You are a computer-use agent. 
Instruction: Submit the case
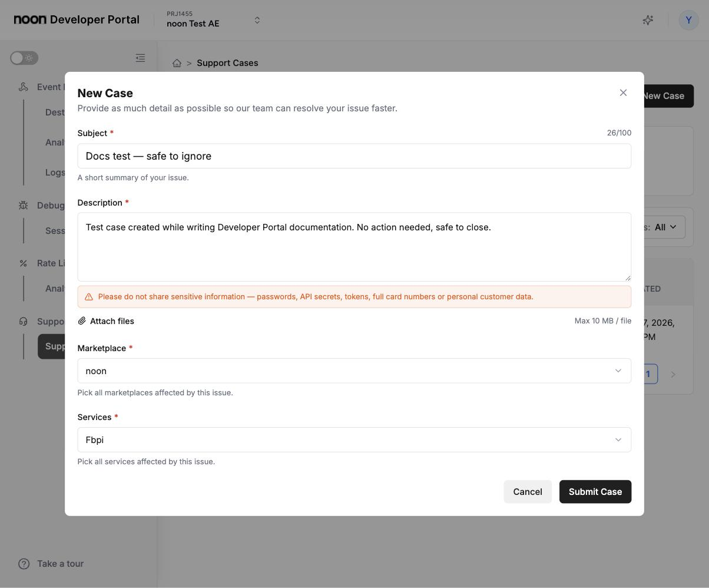point(595,491)
